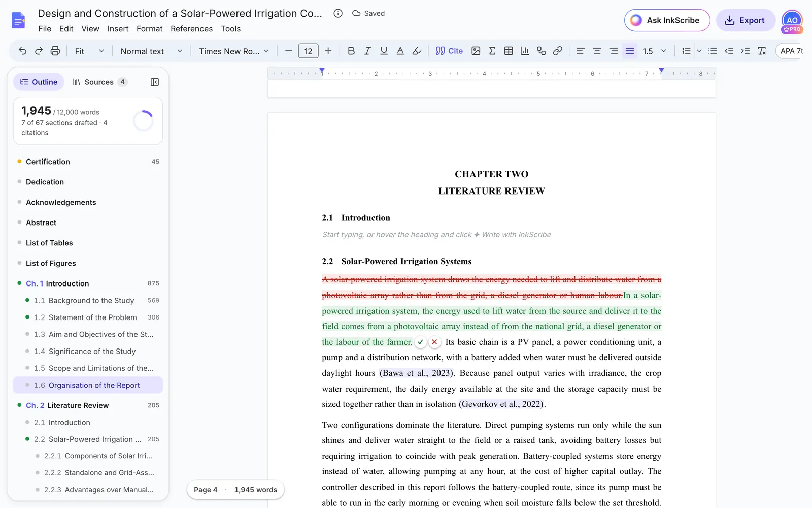Image resolution: width=812 pixels, height=508 pixels.
Task: Open the highlighter color tool
Action: pos(417,51)
